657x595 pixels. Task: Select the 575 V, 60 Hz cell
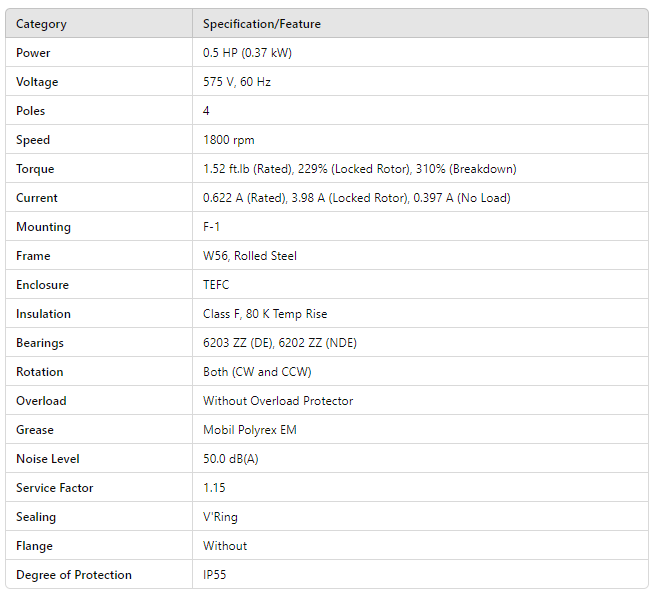(237, 82)
